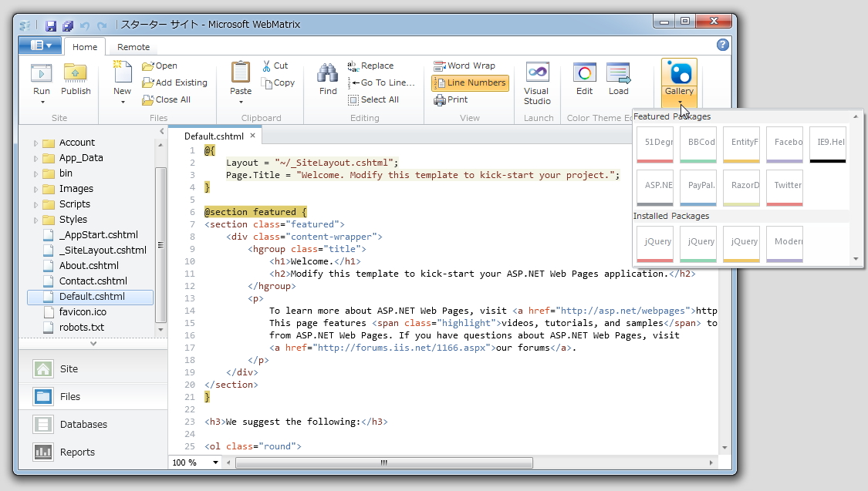Launch Visual Studio

click(x=537, y=83)
